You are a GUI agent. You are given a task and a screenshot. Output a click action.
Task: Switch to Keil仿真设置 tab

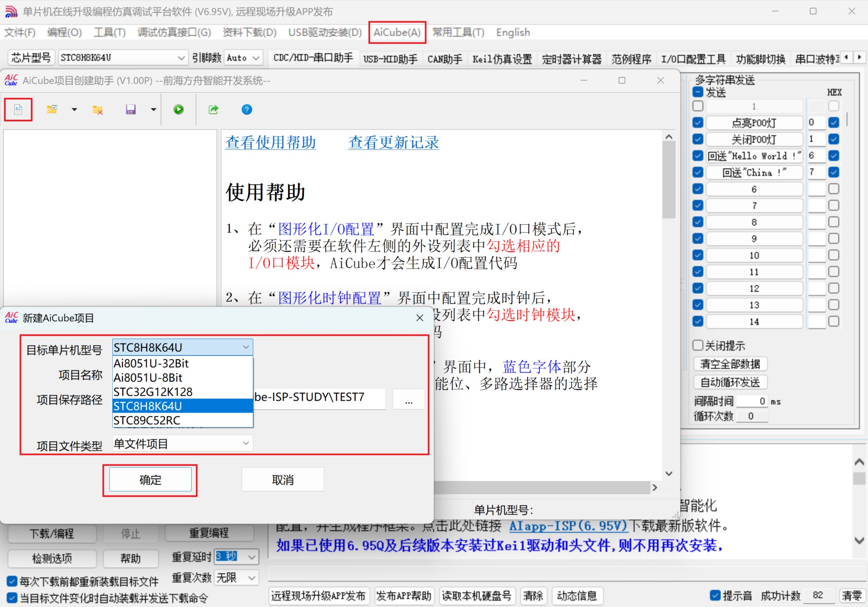[x=502, y=59]
